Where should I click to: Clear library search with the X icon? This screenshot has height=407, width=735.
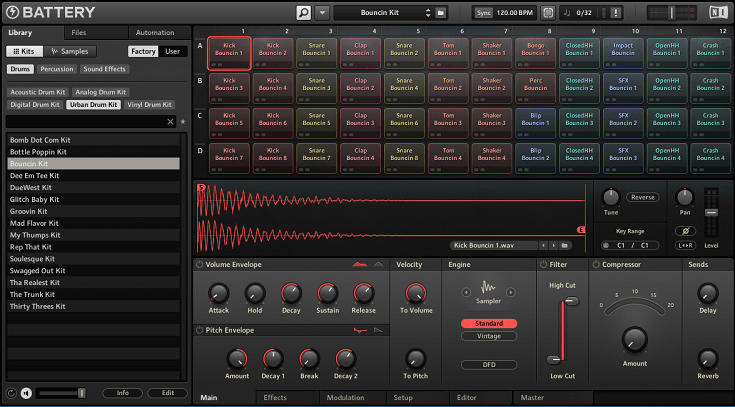pos(171,121)
